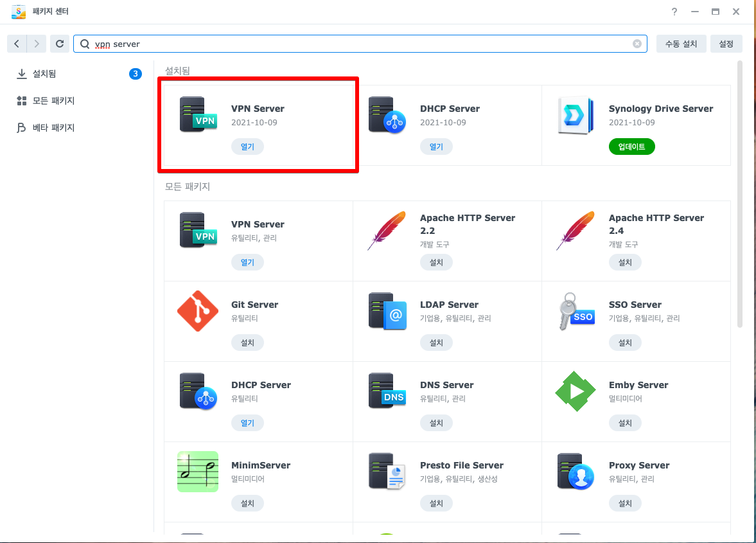The width and height of the screenshot is (756, 543).
Task: Update Synology Drive Server with 업데이트
Action: (631, 147)
